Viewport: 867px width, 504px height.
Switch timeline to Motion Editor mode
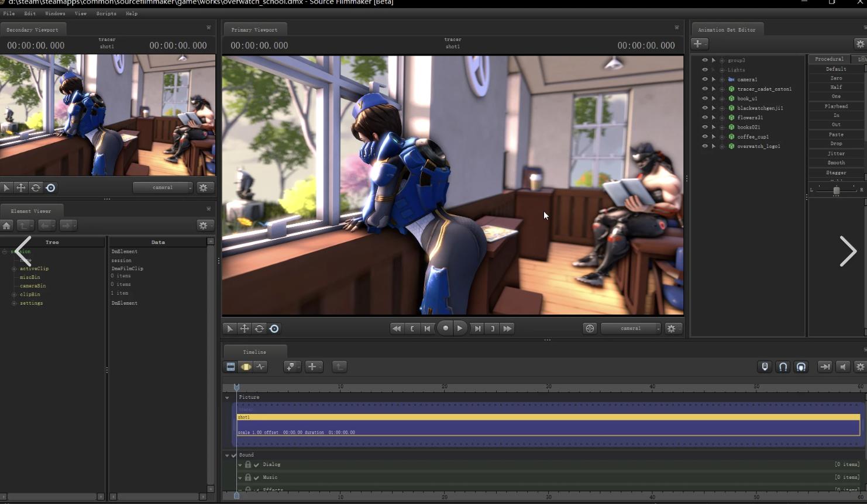pyautogui.click(x=246, y=367)
